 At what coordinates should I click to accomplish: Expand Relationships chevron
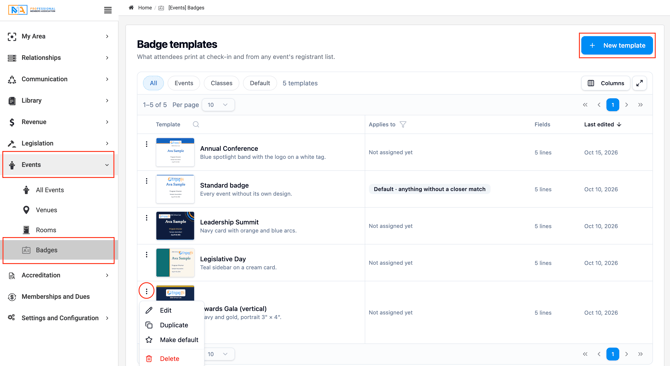click(107, 58)
